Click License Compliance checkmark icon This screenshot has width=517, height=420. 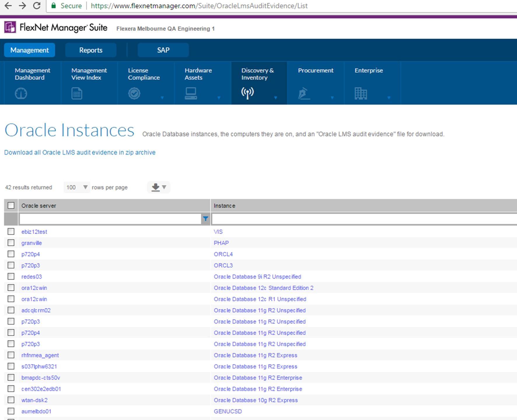pos(134,94)
